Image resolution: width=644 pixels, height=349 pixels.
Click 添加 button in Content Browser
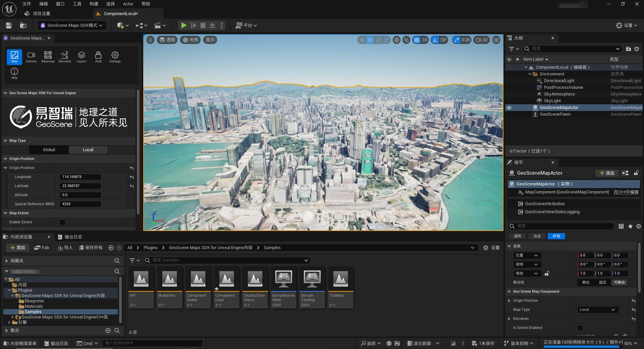pyautogui.click(x=18, y=248)
